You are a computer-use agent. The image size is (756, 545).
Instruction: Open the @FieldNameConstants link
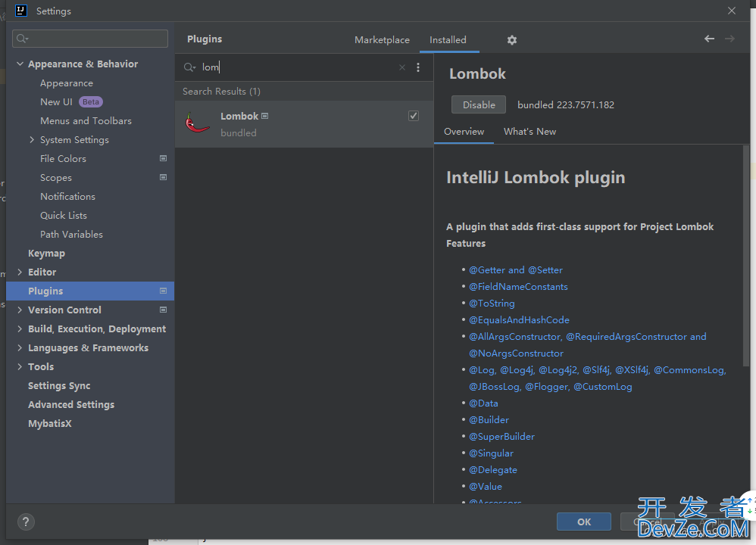tap(518, 287)
